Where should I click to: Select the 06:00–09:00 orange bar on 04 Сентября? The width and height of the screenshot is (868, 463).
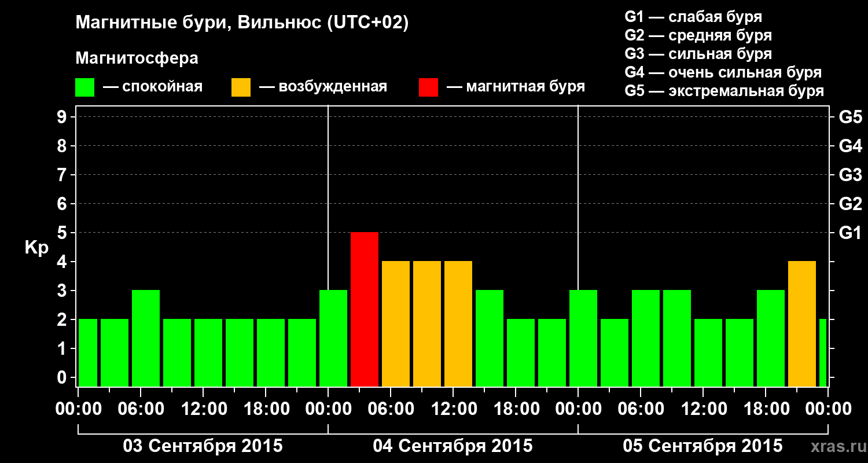(x=396, y=324)
